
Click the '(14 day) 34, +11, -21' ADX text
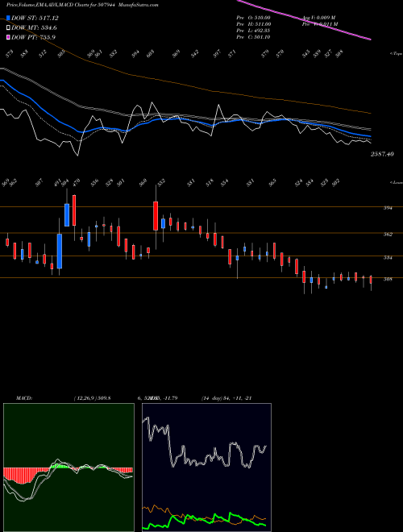pos(226,398)
